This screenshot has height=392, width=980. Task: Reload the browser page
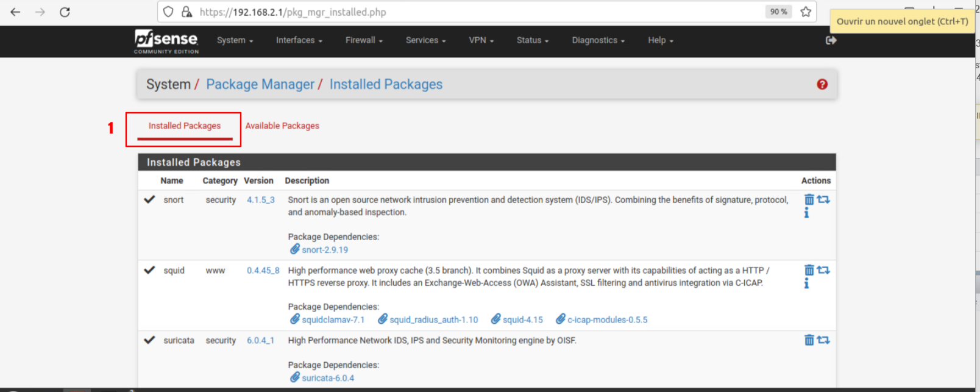coord(65,12)
